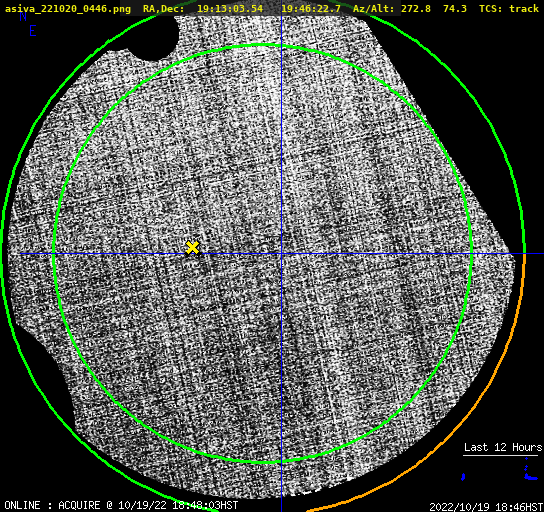Select the asiva_221020_0446.png filename text
The width and height of the screenshot is (544, 512).
tap(68, 8)
